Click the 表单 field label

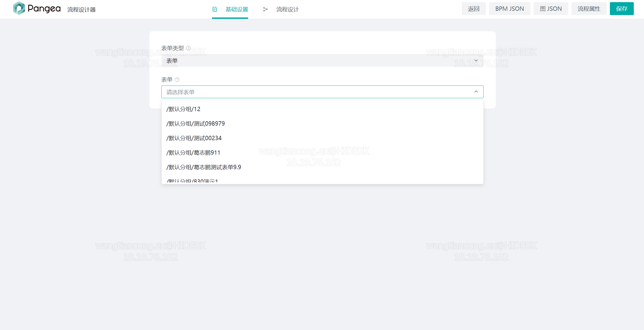(x=167, y=80)
